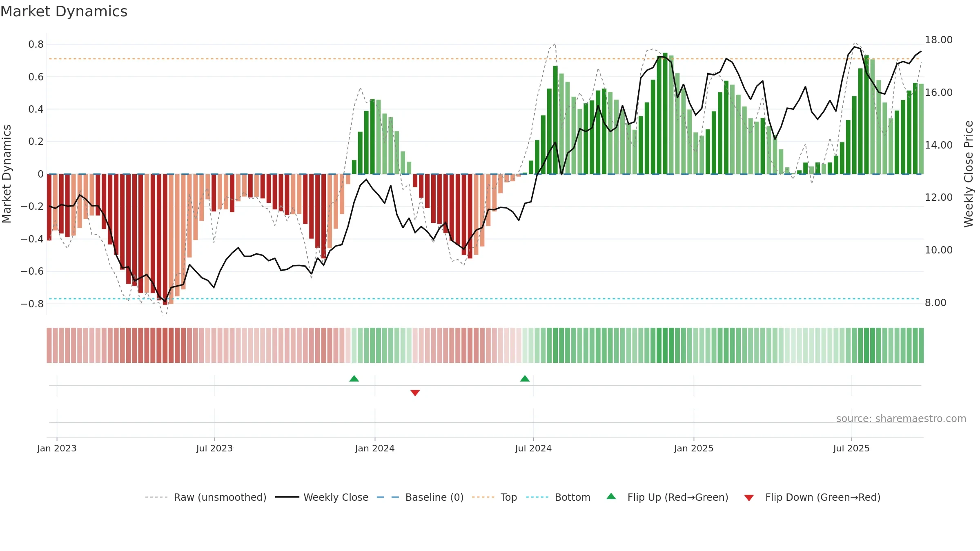Click the 0.2 left axis label

click(36, 142)
